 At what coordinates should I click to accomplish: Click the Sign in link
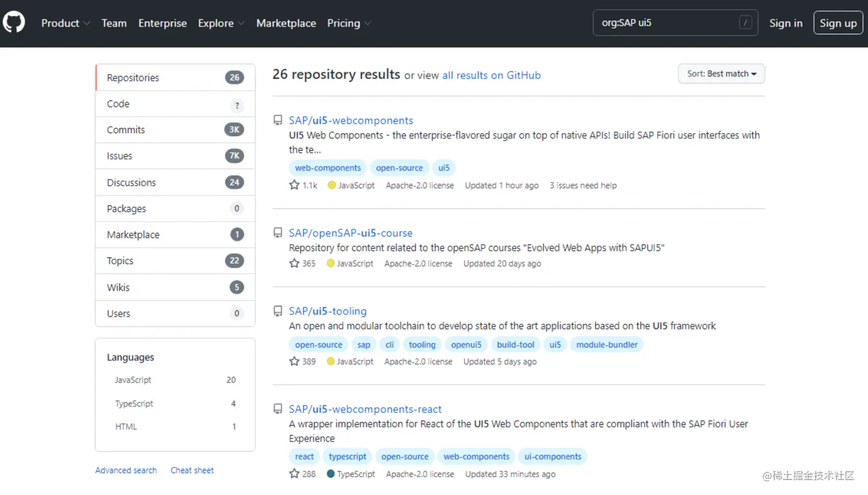(786, 23)
